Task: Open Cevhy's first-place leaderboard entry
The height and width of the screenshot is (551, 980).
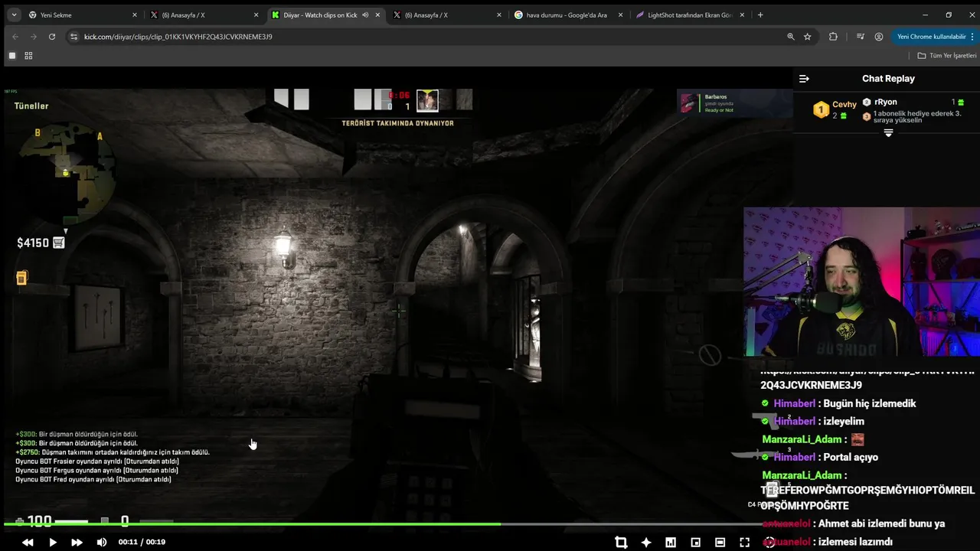Action: (x=835, y=109)
